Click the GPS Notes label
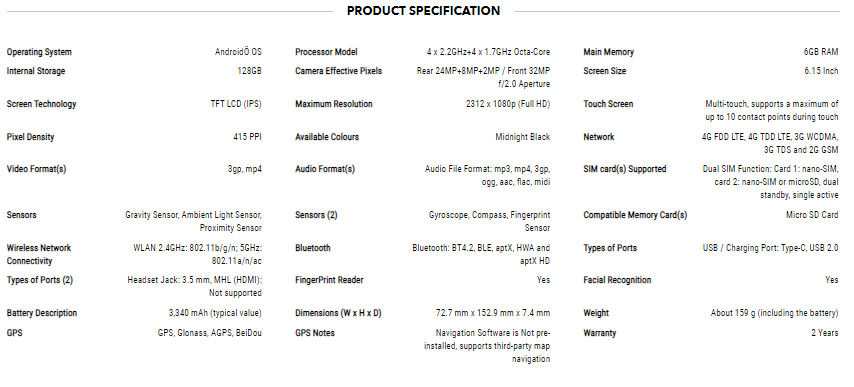Viewport: 854px width, 387px height. (315, 333)
